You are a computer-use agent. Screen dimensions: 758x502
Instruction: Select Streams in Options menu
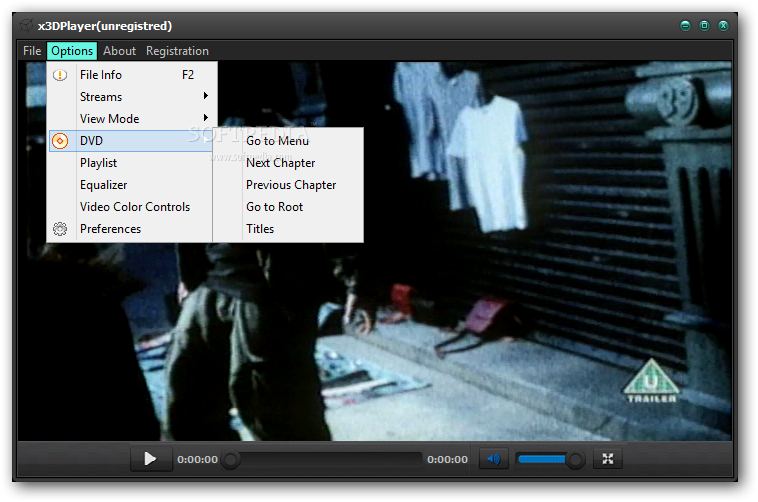(131, 97)
